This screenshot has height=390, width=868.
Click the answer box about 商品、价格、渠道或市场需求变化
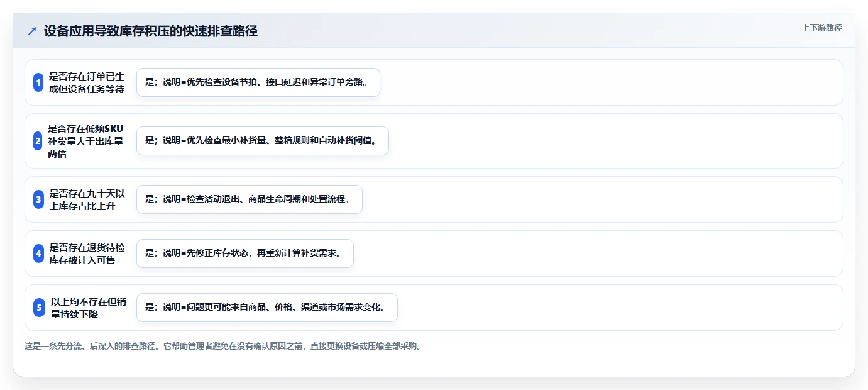[267, 308]
